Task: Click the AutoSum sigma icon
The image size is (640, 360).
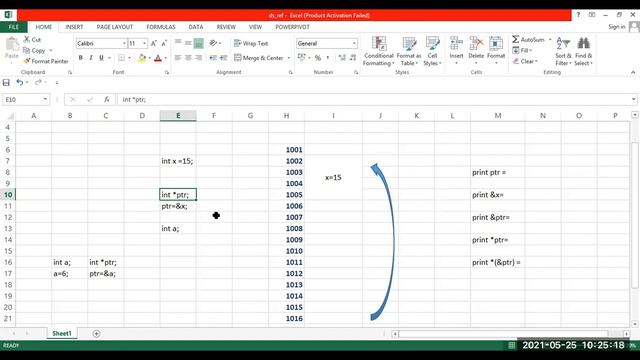Action: tap(516, 39)
